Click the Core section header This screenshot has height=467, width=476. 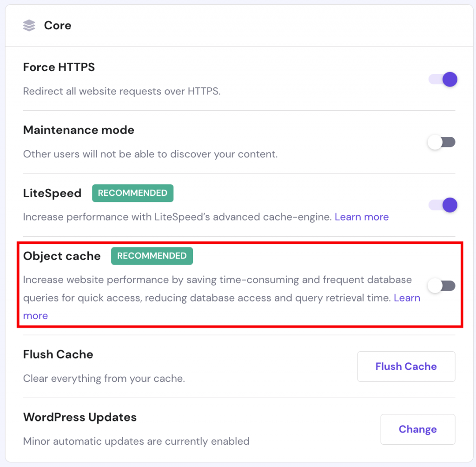click(x=58, y=26)
